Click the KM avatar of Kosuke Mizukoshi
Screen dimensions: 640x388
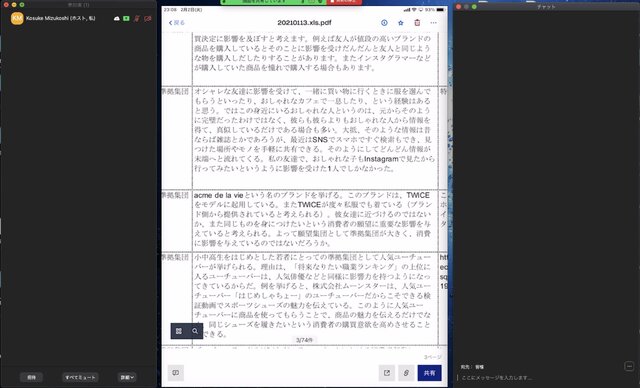pyautogui.click(x=17, y=18)
